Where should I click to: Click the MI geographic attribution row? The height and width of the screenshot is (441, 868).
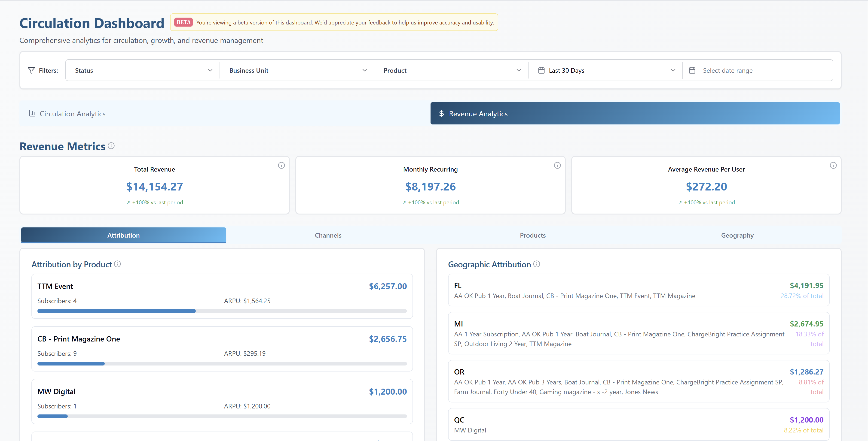(639, 333)
